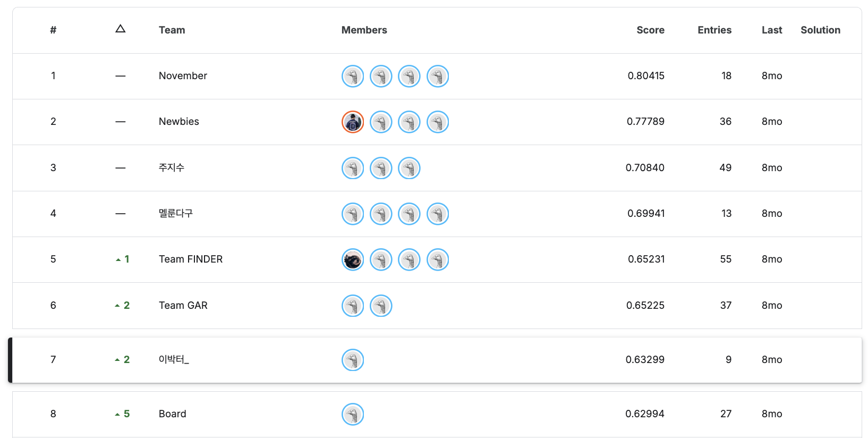Click the Team GAR name
The image size is (868, 438).
coord(183,306)
